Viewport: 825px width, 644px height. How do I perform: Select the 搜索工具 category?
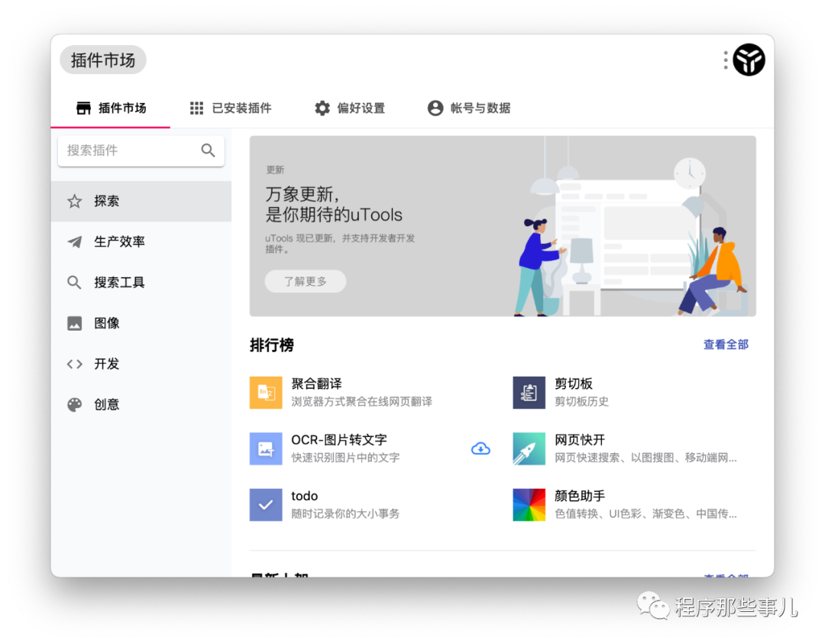tap(141, 283)
